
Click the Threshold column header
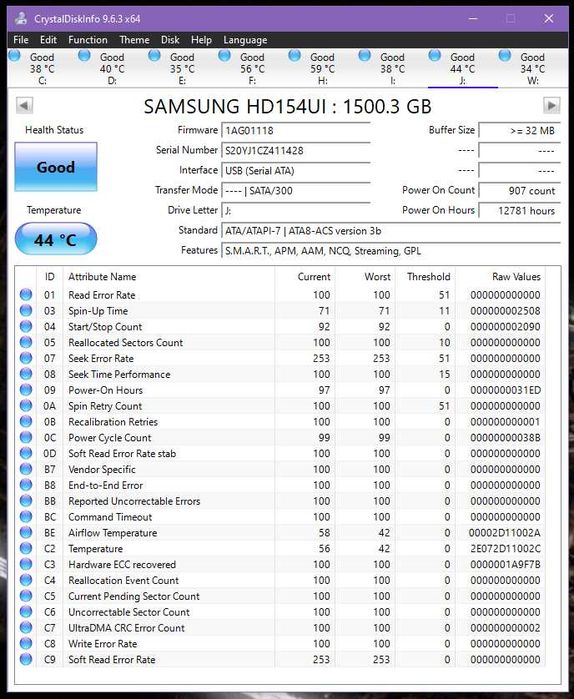click(x=428, y=276)
